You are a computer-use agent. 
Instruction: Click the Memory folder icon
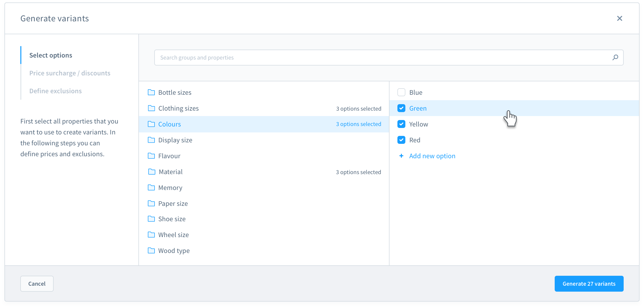151,187
